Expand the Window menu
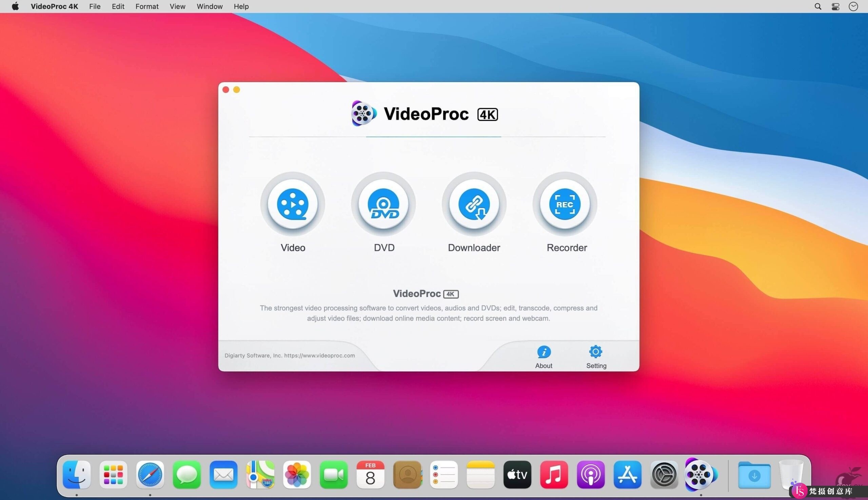868x500 pixels. 209,6
